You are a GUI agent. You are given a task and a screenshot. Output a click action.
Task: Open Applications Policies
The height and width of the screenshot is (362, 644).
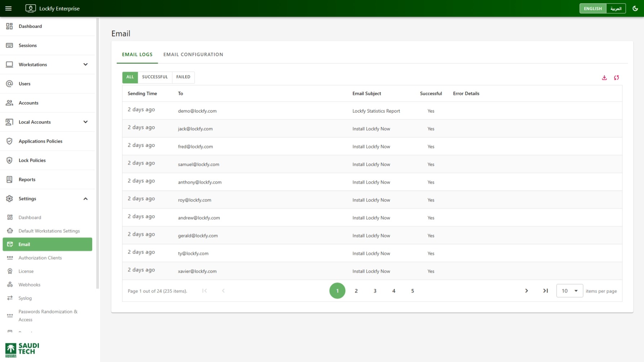tap(48, 141)
